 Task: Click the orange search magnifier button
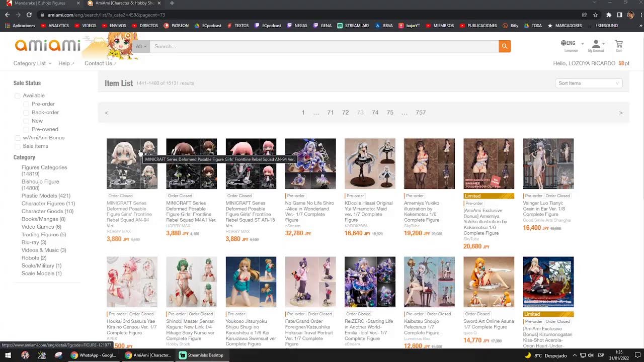505,46
